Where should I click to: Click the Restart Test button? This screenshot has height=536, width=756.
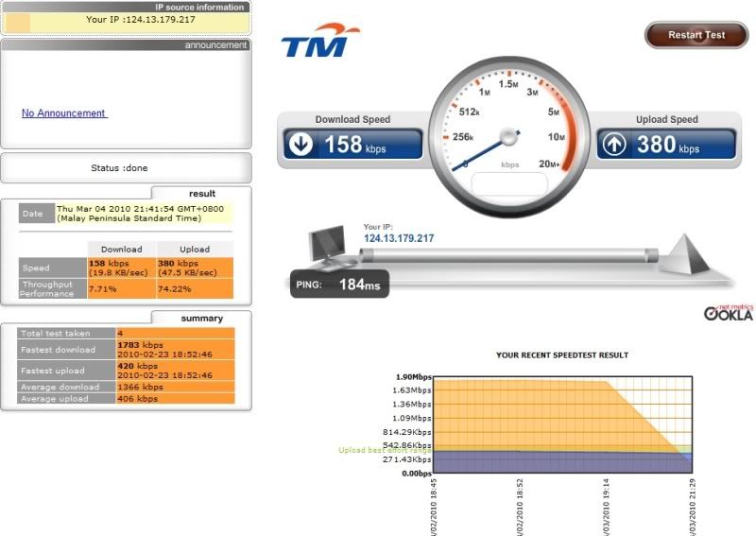coord(696,35)
